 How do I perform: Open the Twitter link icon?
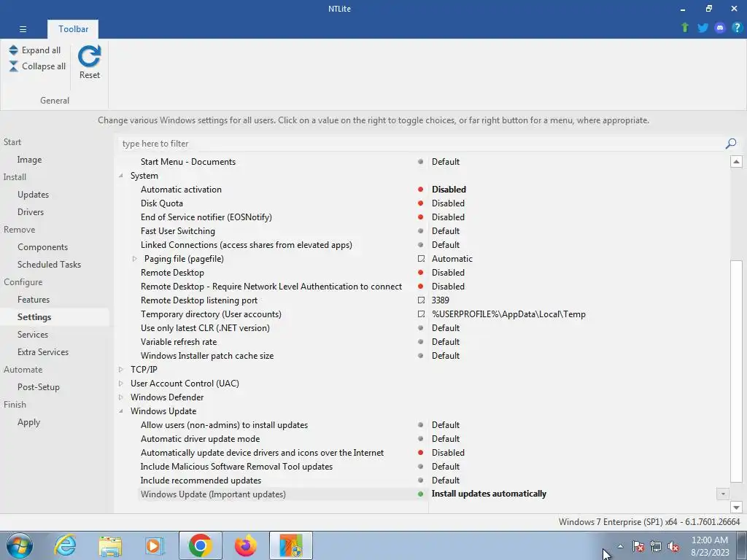click(703, 28)
